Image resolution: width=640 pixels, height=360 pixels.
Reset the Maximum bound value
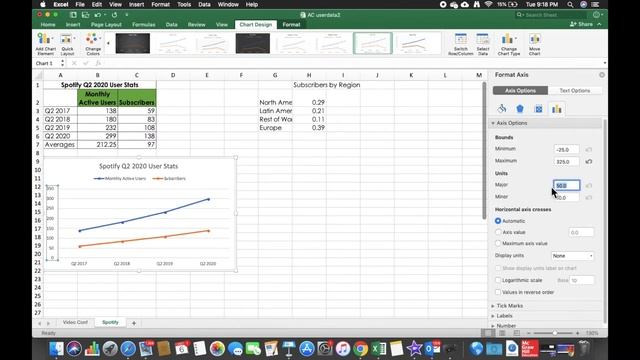589,162
